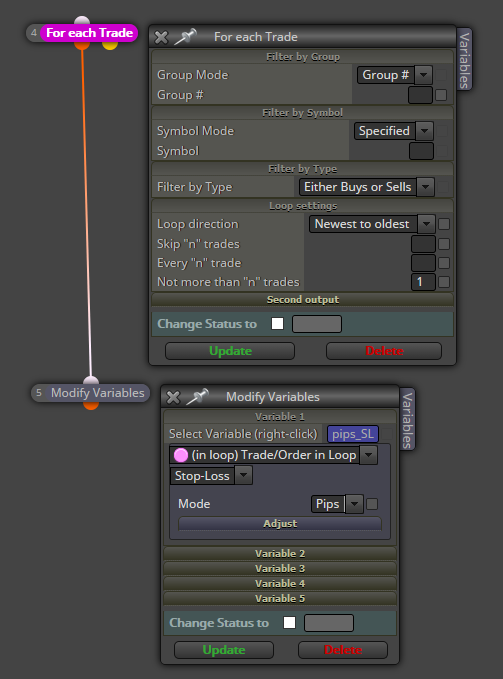503x679 pixels.
Task: Click Delete in Modify Variables panel
Action: point(343,650)
